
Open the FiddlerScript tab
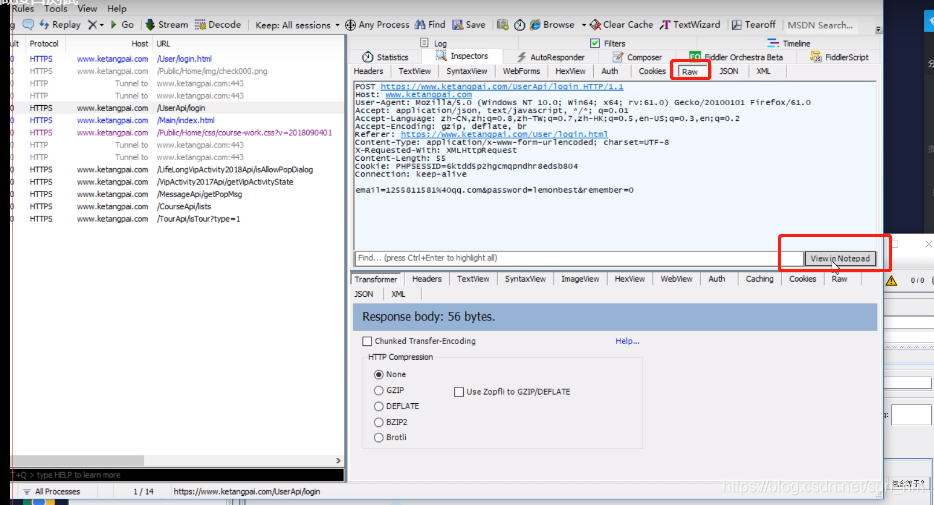[839, 57]
